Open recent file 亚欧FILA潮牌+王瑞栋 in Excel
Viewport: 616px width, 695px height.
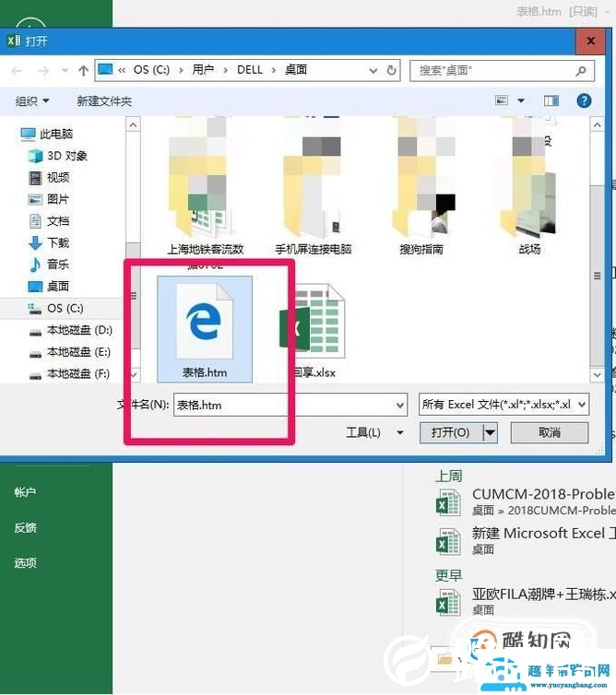pyautogui.click(x=526, y=602)
